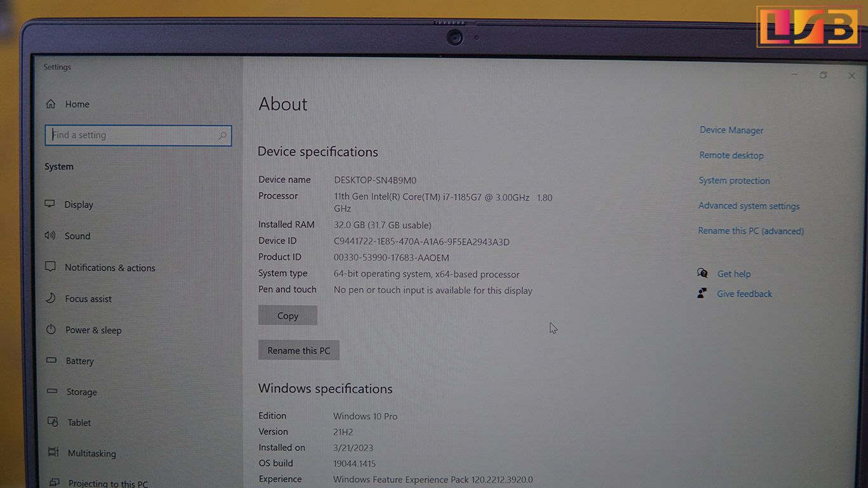
Task: Click the Product ID 00330-53990-17683-AAOEM
Action: 391,257
